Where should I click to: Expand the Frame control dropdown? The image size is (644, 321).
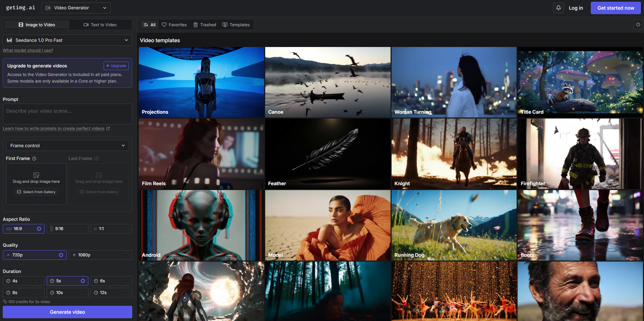67,145
